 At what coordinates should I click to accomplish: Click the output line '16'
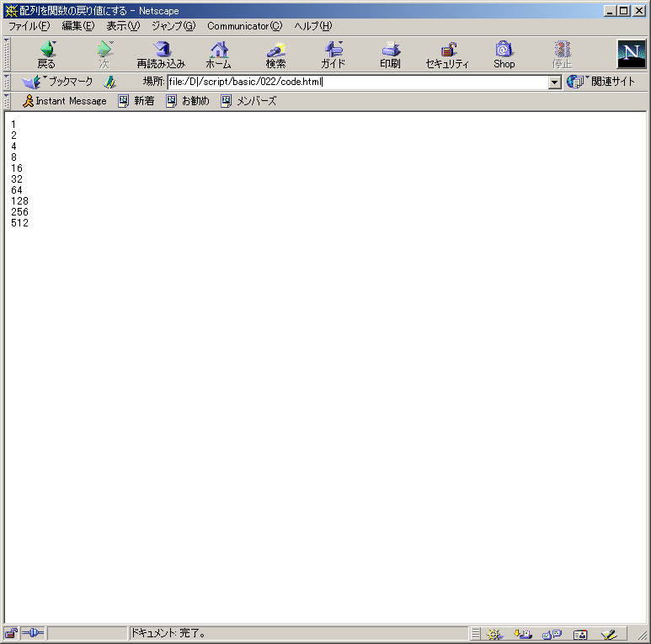pyautogui.click(x=17, y=168)
